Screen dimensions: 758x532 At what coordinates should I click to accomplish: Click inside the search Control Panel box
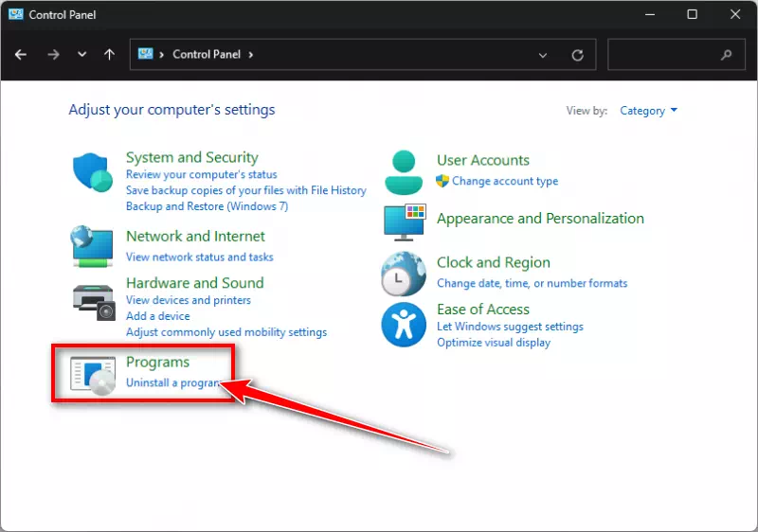point(677,55)
